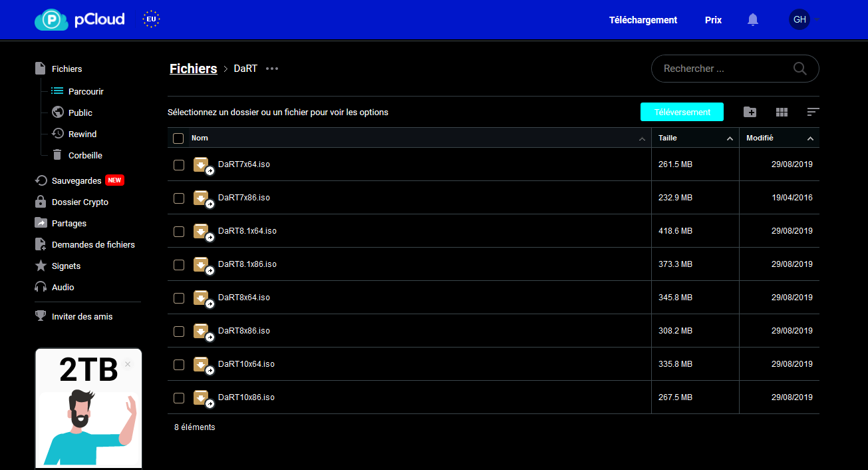This screenshot has height=470, width=868.
Task: Expand the account dropdown arrow
Action: tap(816, 20)
